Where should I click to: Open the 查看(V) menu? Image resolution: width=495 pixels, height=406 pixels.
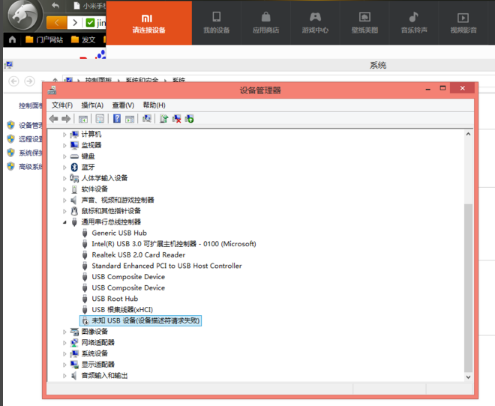pos(123,105)
